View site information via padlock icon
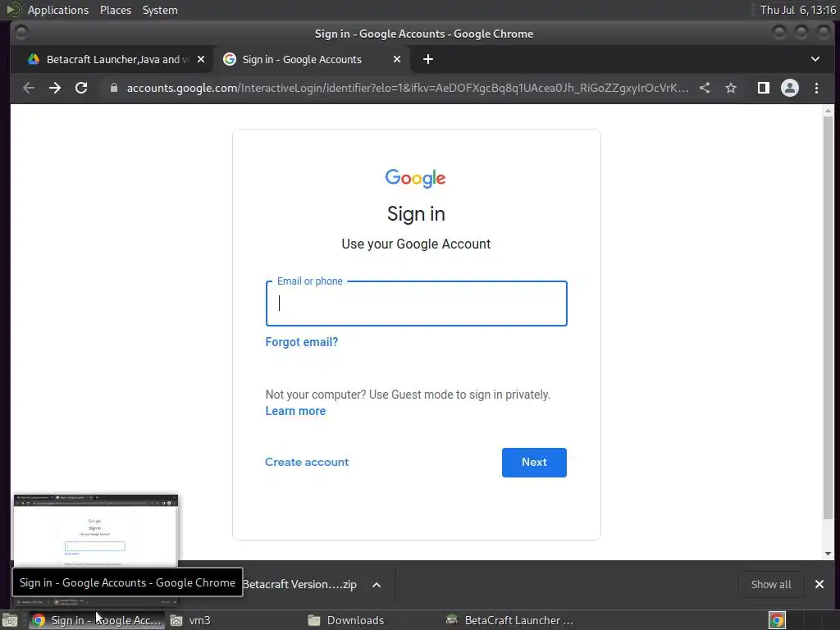Viewport: 840px width, 630px height. (113, 88)
